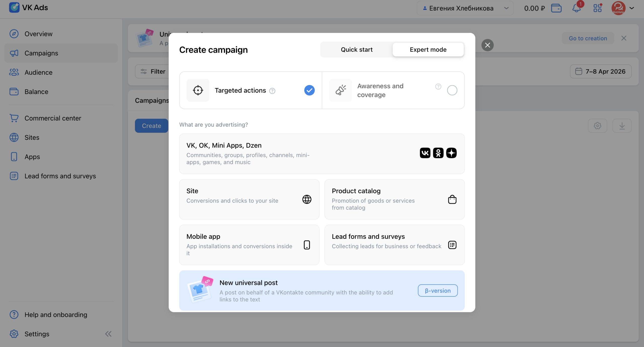Collapse the sidebar with double-chevron icon

108,334
